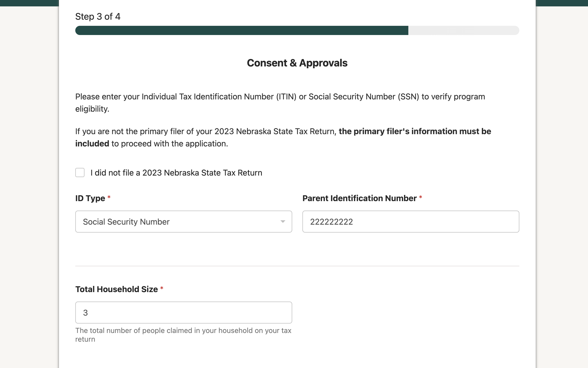588x368 pixels.
Task: Click the Total Household Size label
Action: (x=116, y=289)
